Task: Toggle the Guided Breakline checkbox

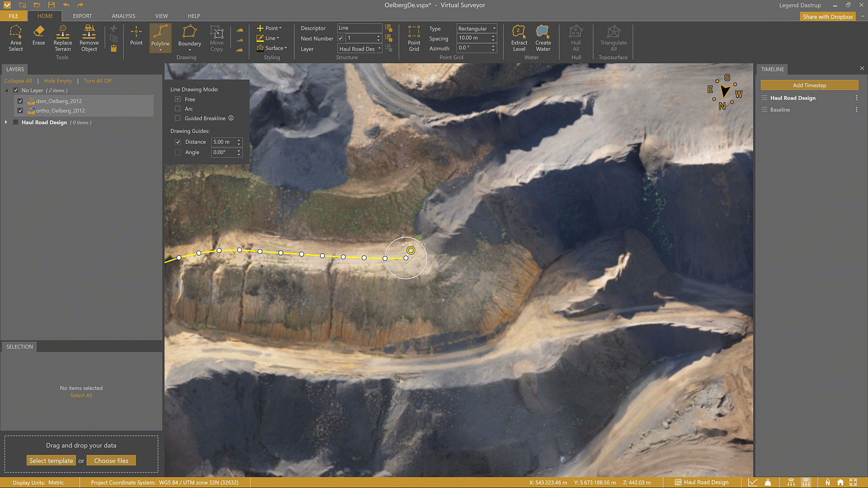Action: click(x=178, y=118)
